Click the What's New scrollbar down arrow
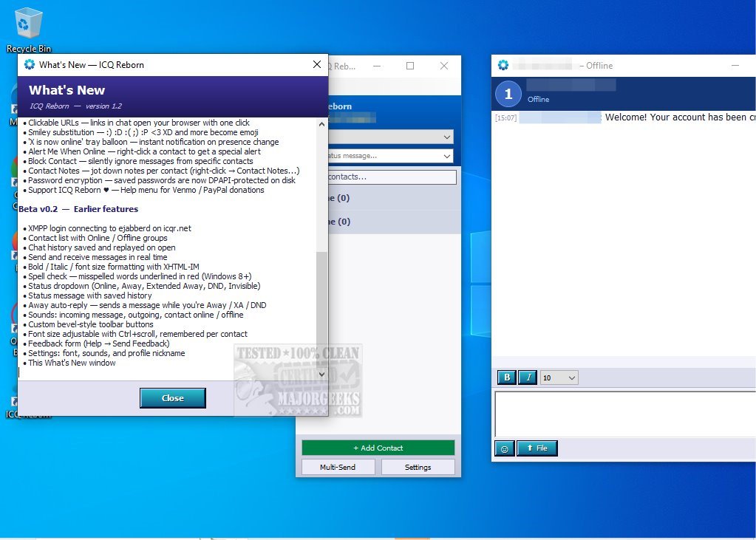The image size is (756, 540). 321,374
